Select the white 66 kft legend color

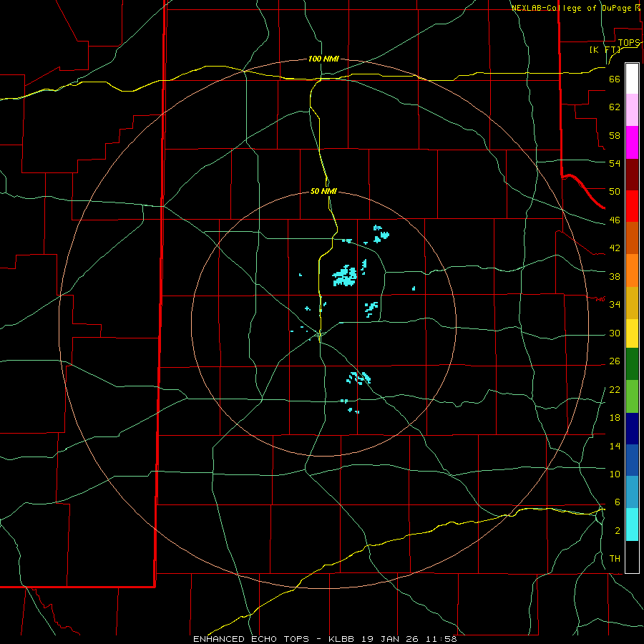(x=632, y=79)
